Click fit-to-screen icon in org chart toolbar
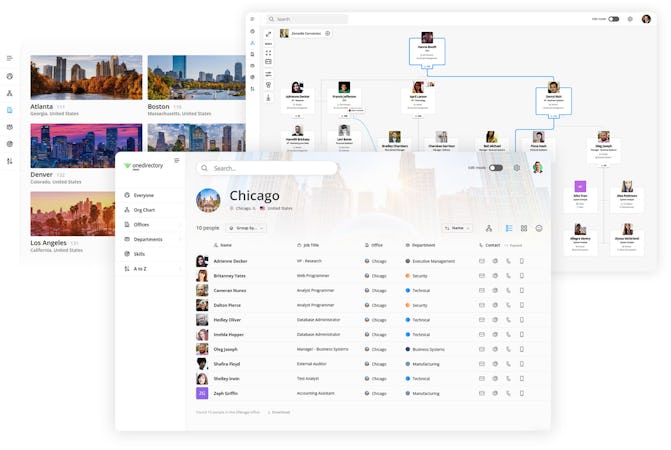Image resolution: width=671 pixels, height=450 pixels. (x=268, y=53)
